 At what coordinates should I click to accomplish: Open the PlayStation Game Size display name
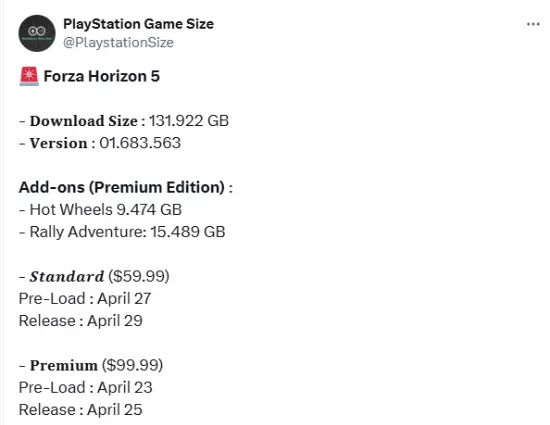138,24
